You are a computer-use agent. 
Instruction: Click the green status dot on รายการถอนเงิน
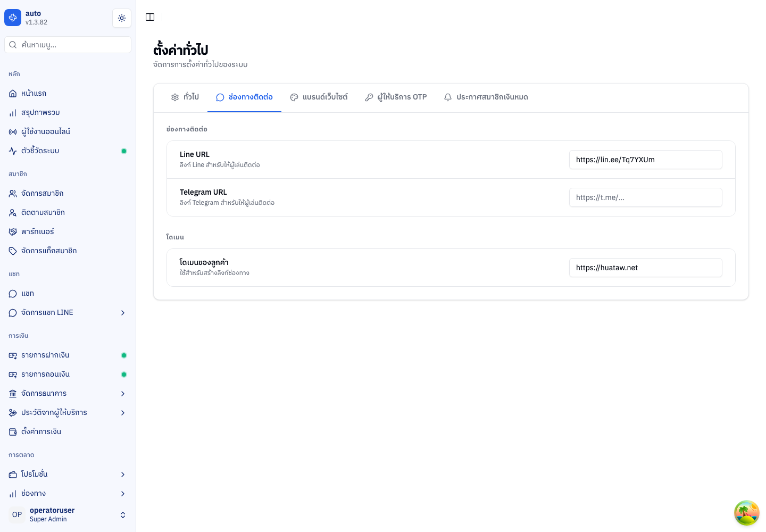(124, 375)
